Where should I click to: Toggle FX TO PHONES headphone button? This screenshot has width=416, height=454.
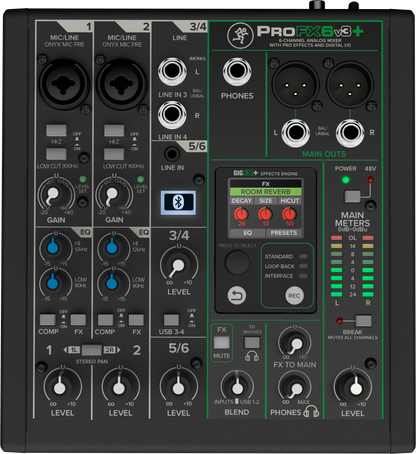[x=252, y=342]
